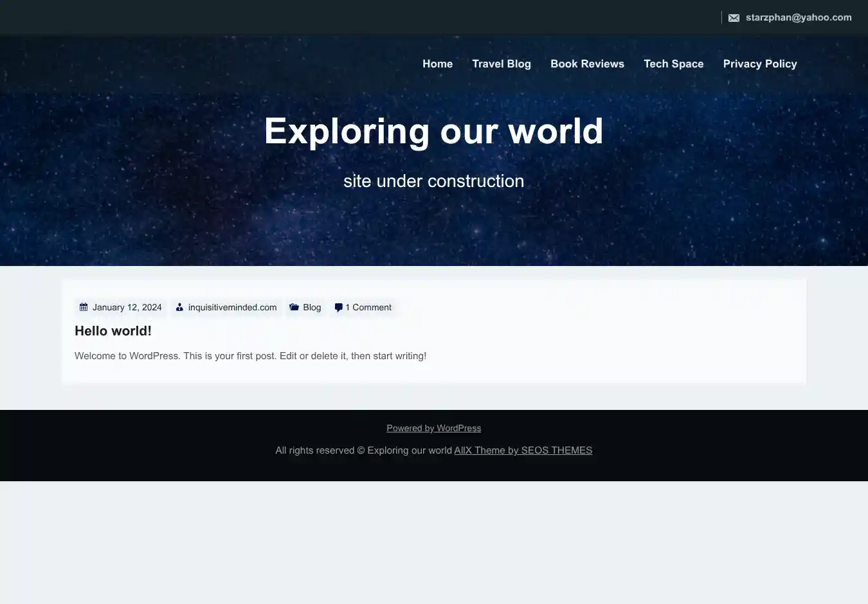
Task: Click the envelope icon beside the email address
Action: pyautogui.click(x=734, y=18)
